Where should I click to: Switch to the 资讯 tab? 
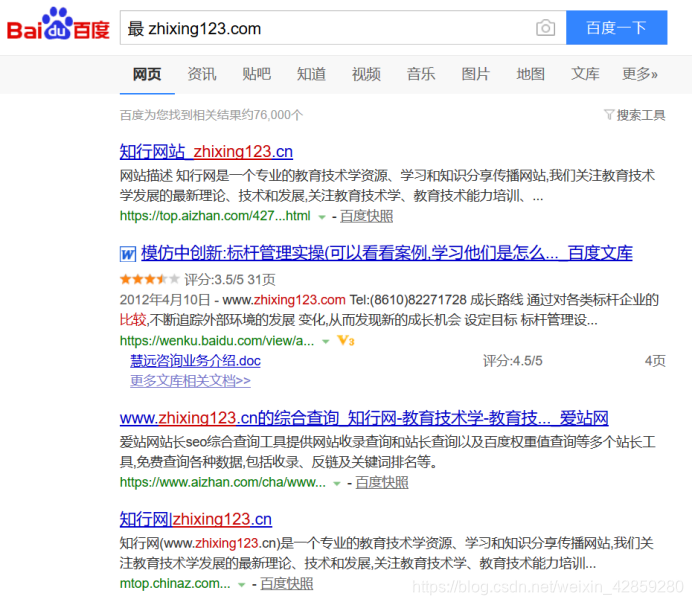(202, 74)
